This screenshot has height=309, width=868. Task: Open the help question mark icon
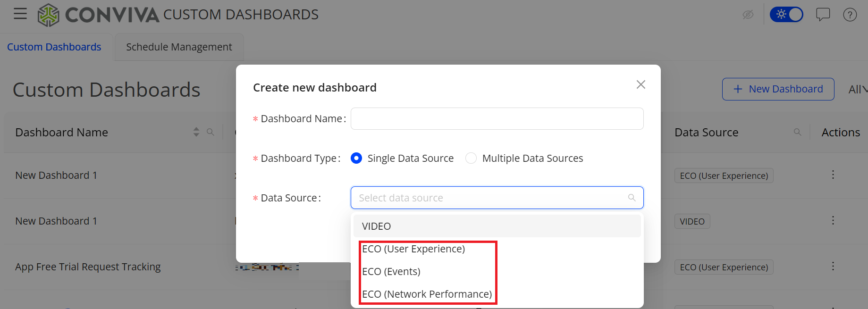(850, 15)
